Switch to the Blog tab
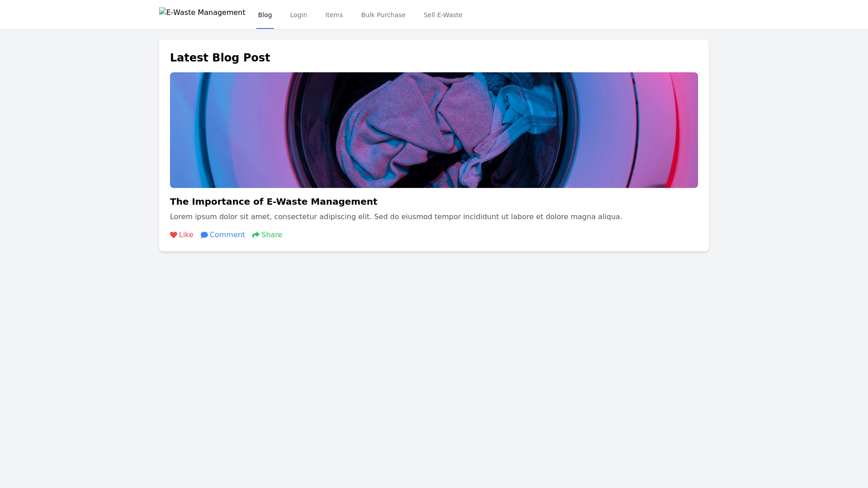Image resolution: width=868 pixels, height=488 pixels. click(265, 15)
